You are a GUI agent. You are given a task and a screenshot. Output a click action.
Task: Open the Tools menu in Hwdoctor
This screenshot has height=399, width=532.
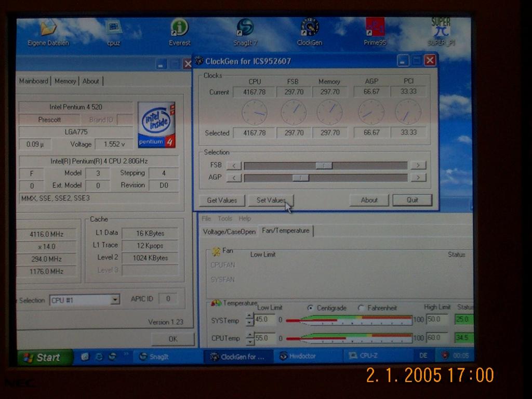click(225, 219)
